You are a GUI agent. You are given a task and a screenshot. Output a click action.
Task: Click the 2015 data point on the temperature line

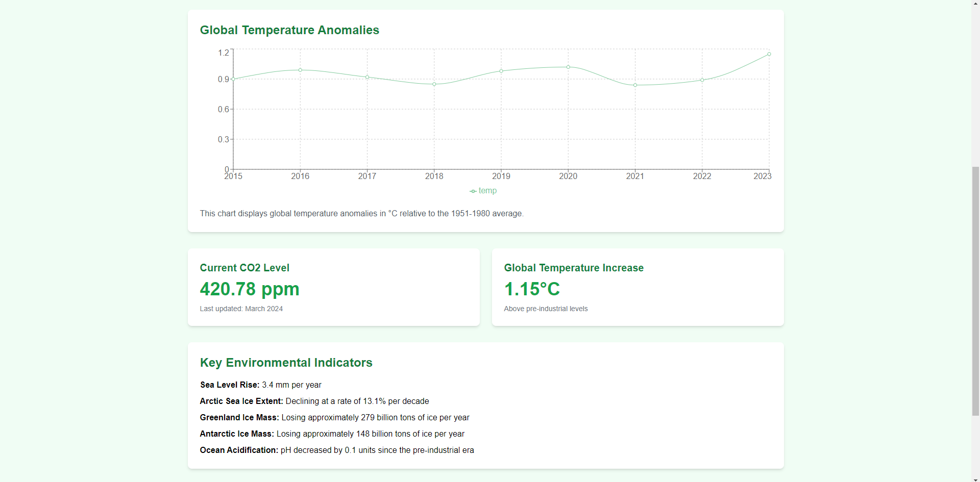(233, 79)
